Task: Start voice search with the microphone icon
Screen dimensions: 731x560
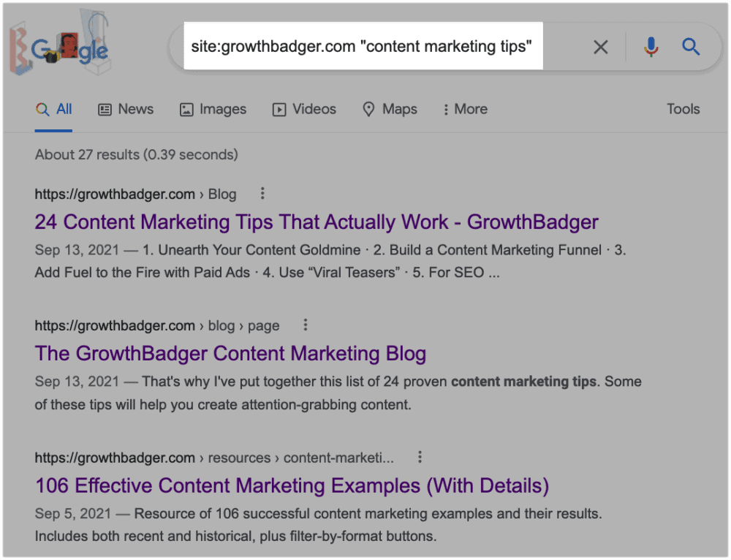Action: pos(650,46)
